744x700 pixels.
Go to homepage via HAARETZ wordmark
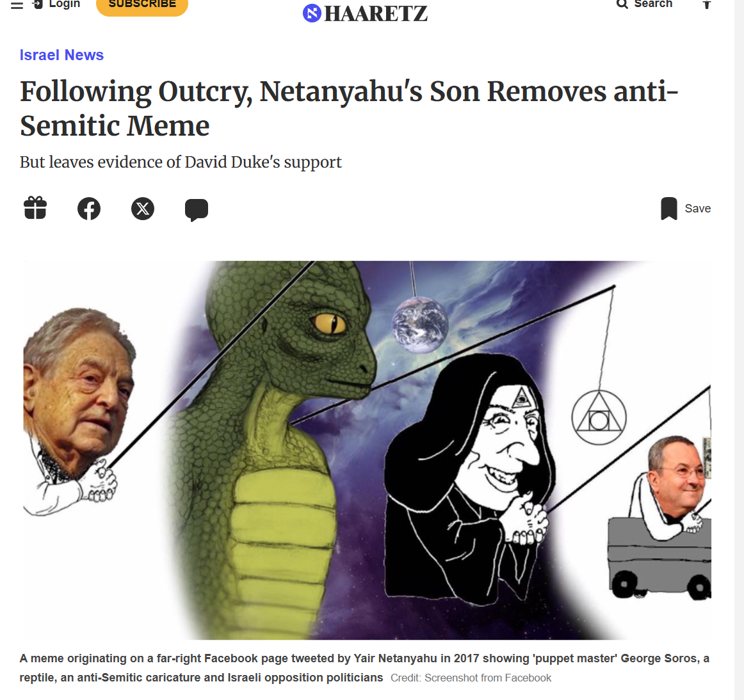[376, 13]
